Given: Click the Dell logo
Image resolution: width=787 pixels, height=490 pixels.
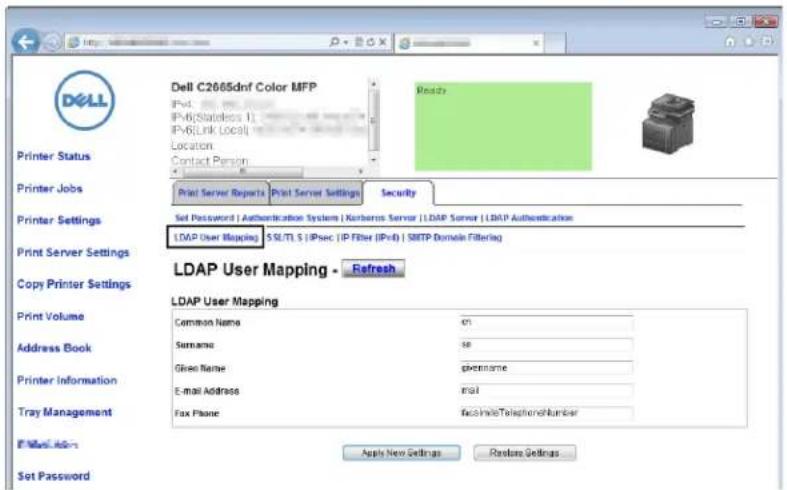Looking at the screenshot, I should [x=84, y=100].
